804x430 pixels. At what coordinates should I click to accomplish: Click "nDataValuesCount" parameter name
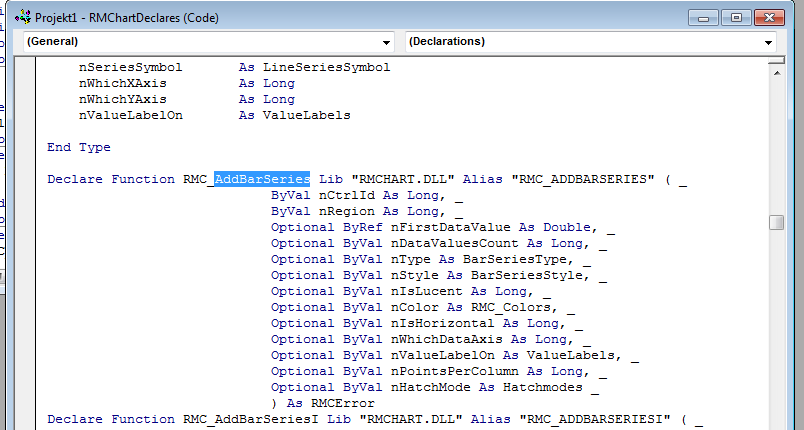pyautogui.click(x=455, y=243)
